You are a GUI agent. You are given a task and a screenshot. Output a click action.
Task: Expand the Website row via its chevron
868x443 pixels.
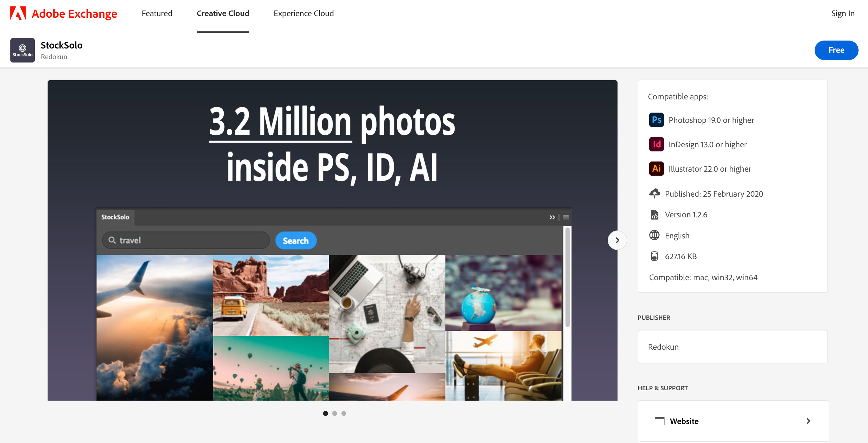pyautogui.click(x=809, y=421)
